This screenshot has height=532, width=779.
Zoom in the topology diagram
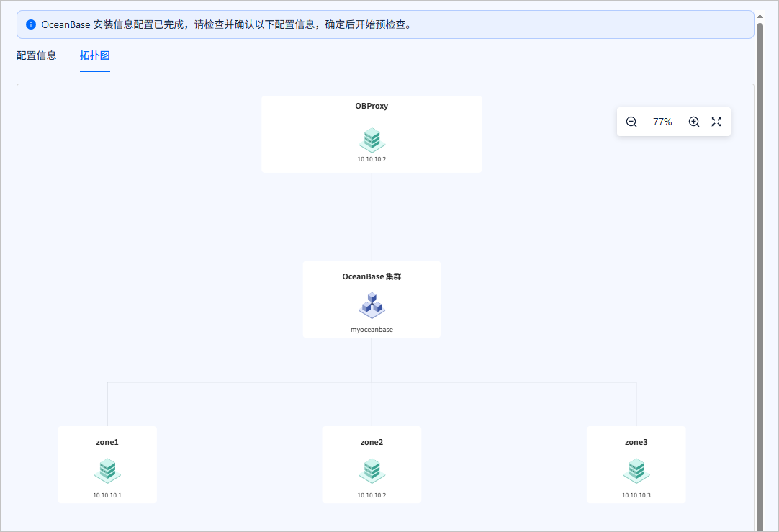pyautogui.click(x=694, y=122)
